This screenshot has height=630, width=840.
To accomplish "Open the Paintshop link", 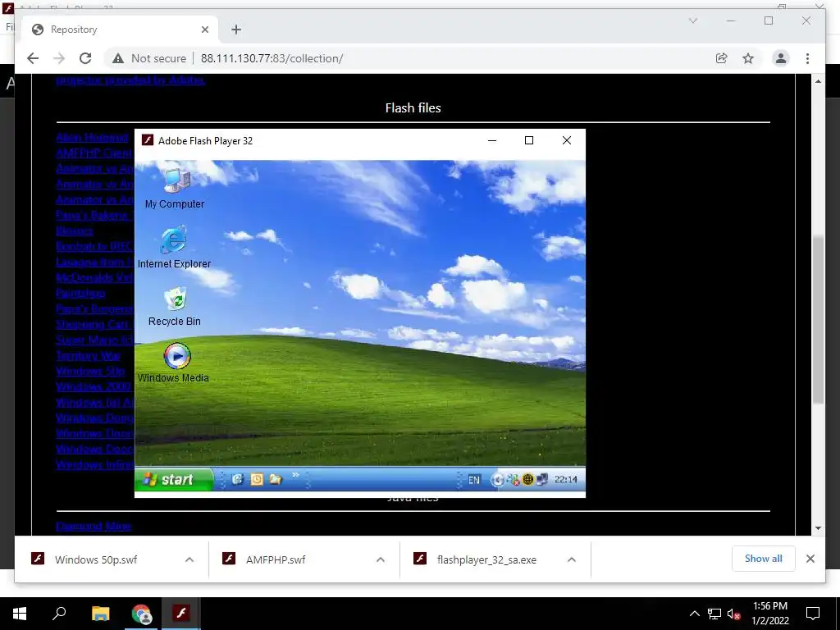I will pos(80,293).
